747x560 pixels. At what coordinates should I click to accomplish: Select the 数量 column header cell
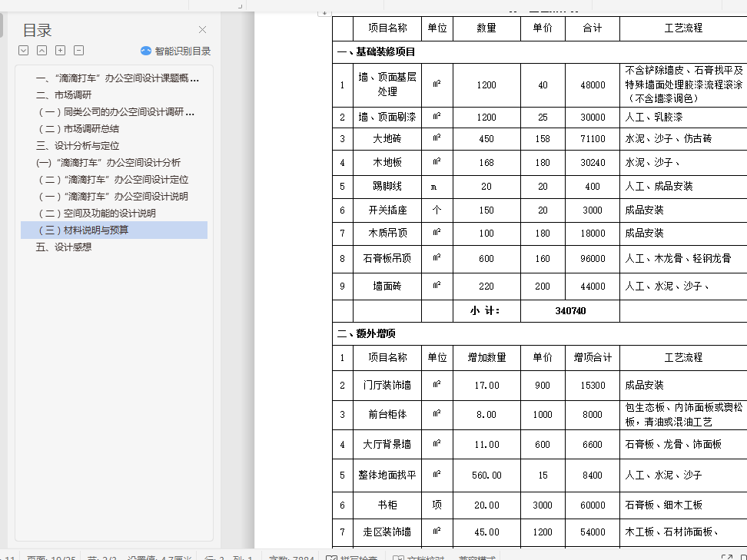click(486, 28)
